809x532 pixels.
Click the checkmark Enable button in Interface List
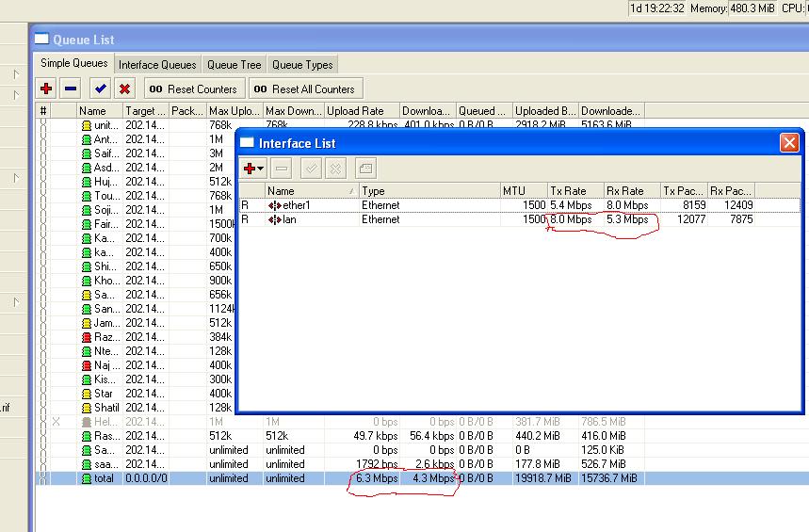tap(311, 169)
